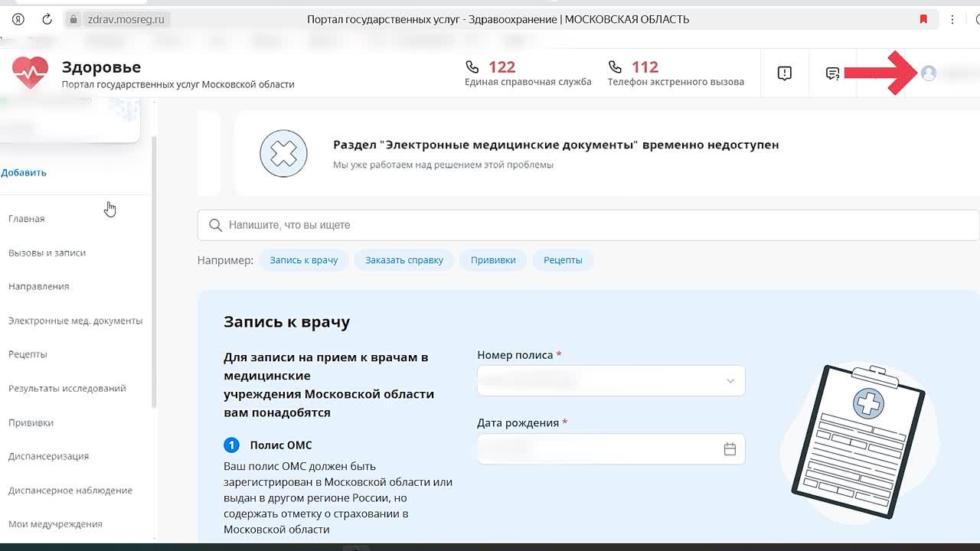Image resolution: width=980 pixels, height=551 pixels.
Task: Go to Рецепты sidebar section
Action: click(28, 354)
